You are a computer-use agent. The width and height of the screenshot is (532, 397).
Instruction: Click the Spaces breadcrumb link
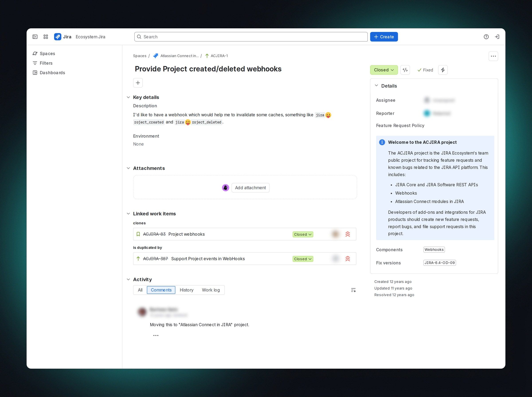click(x=139, y=56)
